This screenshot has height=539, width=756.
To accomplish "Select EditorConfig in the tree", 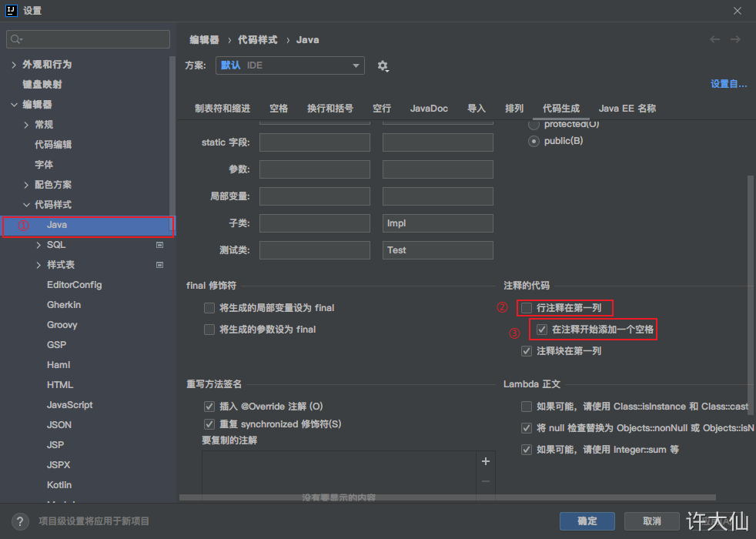I will tap(74, 285).
